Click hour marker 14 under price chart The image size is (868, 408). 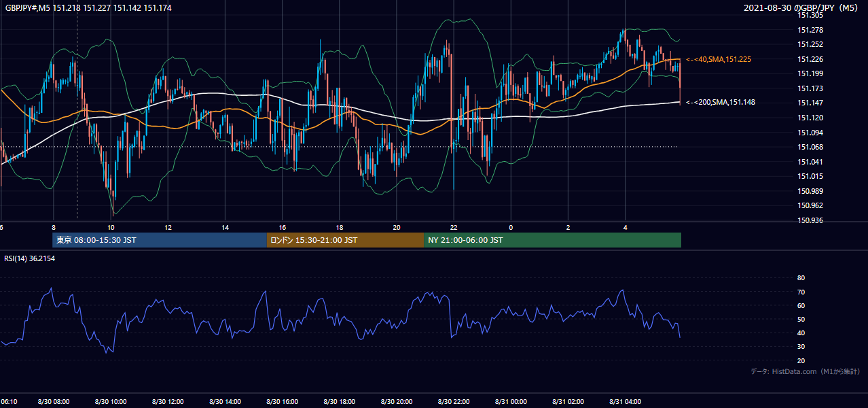pyautogui.click(x=225, y=228)
